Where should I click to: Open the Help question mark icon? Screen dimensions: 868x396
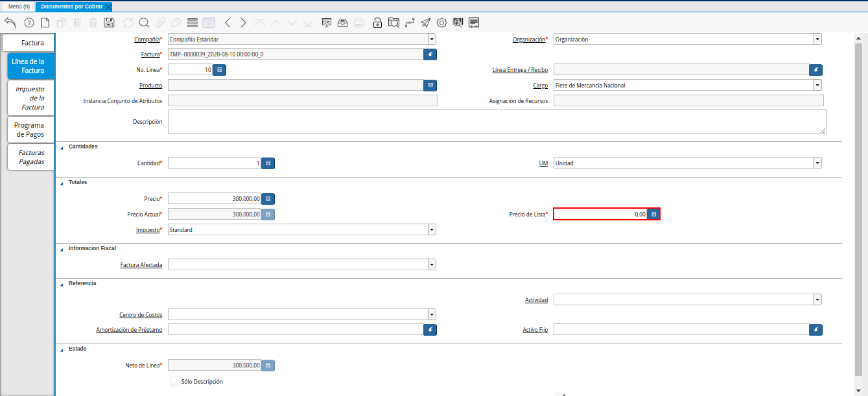[x=29, y=23]
